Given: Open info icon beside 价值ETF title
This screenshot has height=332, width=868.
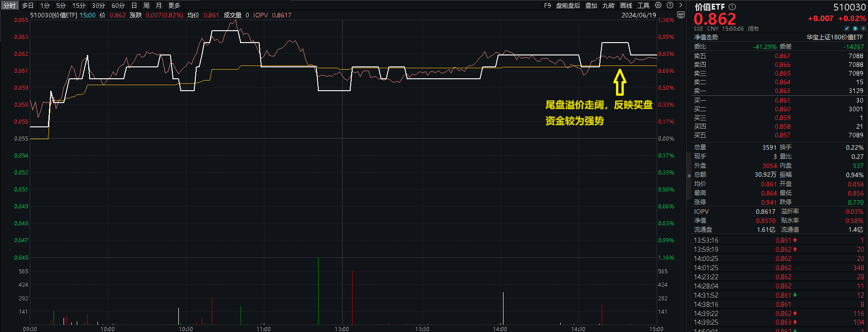Looking at the screenshot, I should pos(732,7).
